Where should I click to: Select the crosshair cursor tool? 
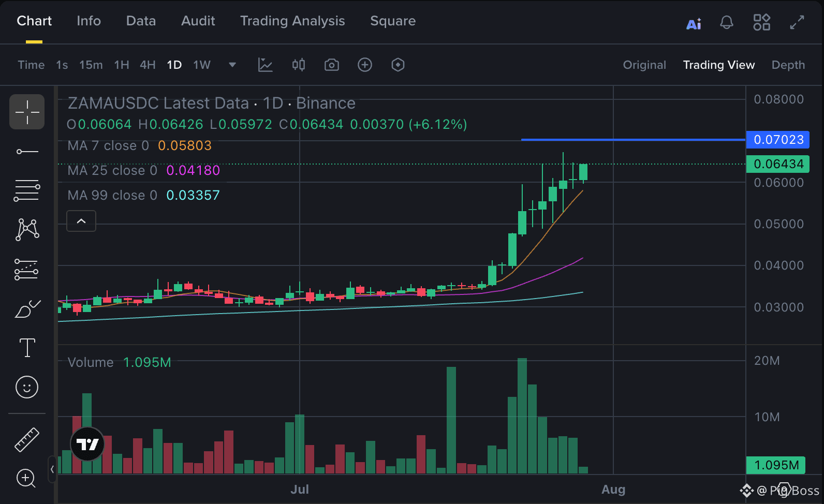(x=27, y=112)
